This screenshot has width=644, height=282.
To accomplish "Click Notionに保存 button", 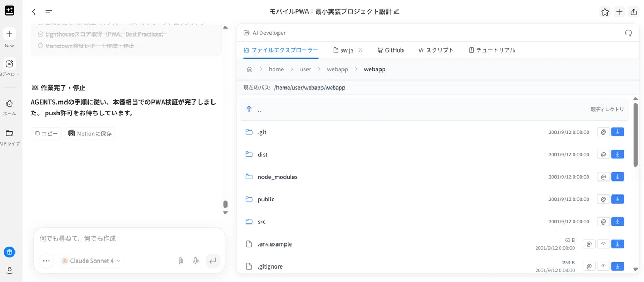I will click(90, 133).
